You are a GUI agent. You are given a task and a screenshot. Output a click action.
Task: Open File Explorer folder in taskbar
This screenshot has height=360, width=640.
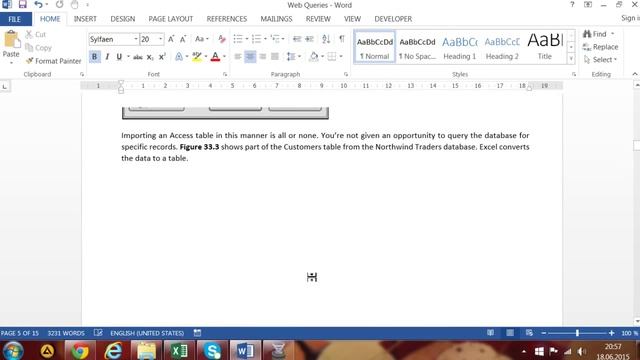(147, 351)
